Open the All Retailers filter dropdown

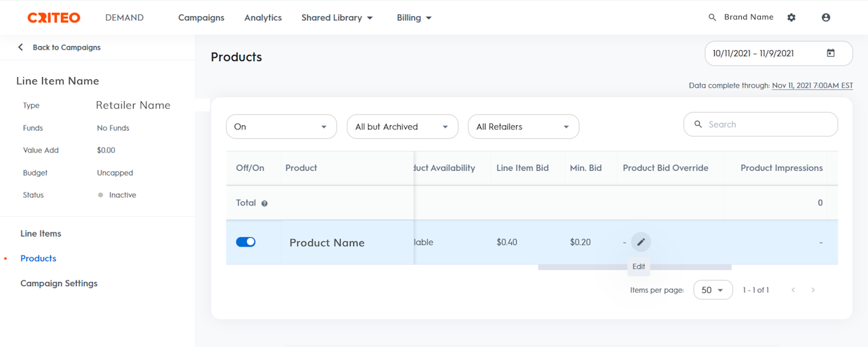(x=524, y=127)
